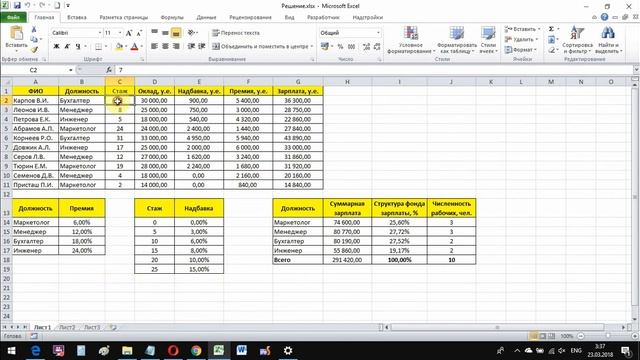Click the Cut scissors icon
The width and height of the screenshot is (640, 360).
click(x=34, y=29)
